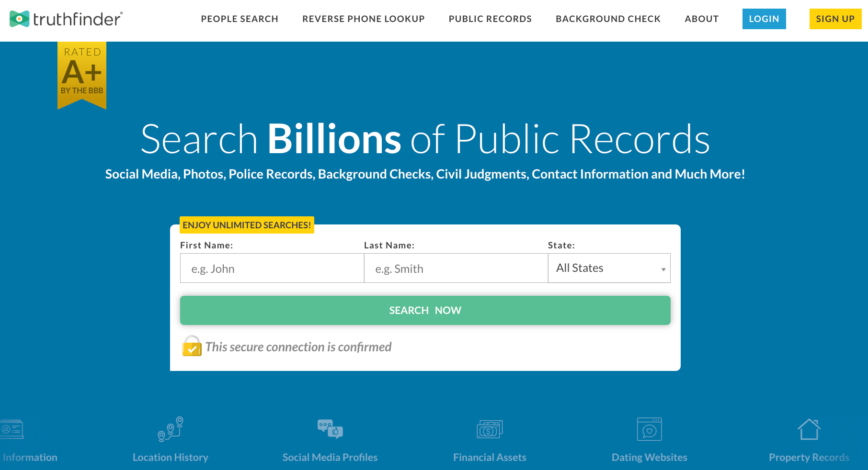The image size is (868, 470).
Task: Click the TruthFinder logo
Action: point(66,19)
